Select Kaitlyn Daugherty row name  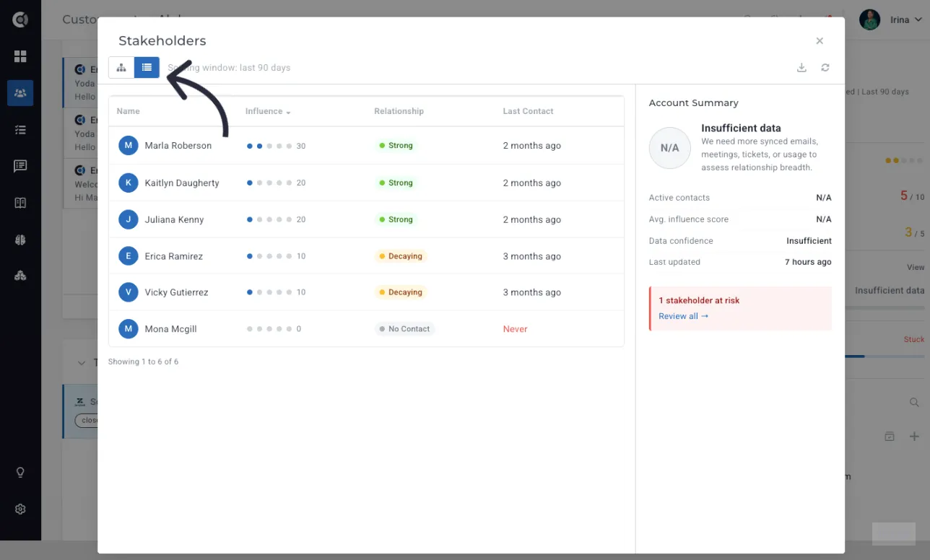click(x=182, y=183)
